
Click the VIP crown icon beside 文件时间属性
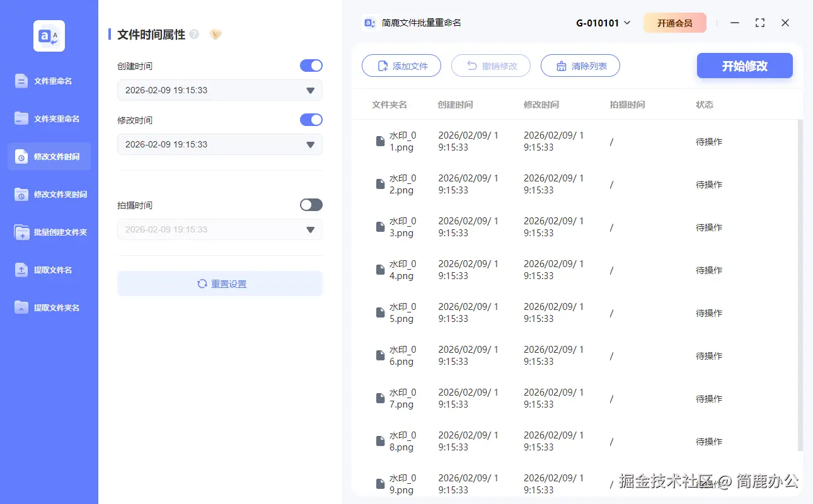[215, 34]
